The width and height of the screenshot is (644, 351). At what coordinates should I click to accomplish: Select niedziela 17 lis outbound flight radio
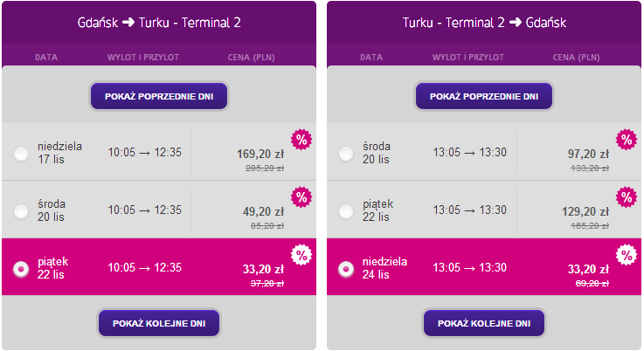21,154
